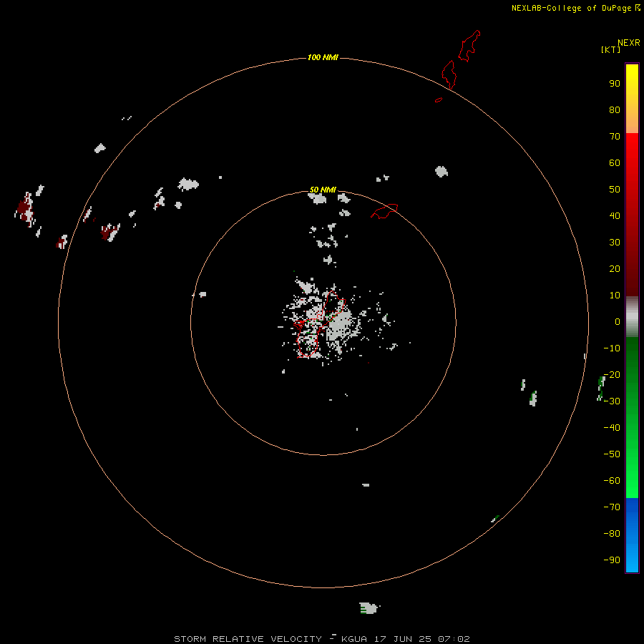
Task: Click the -40 value on velocity scale
Action: [x=612, y=428]
